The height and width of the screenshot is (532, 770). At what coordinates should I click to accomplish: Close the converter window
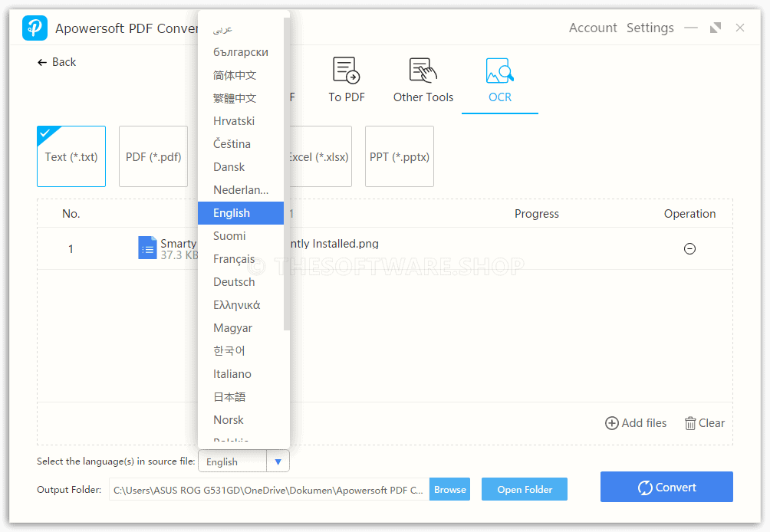tap(739, 28)
